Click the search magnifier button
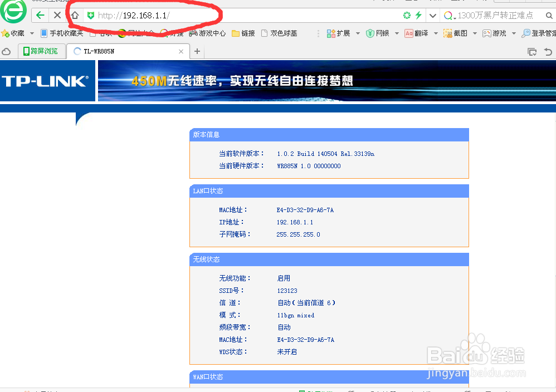Screen dimensions: 556x392 [x=549, y=16]
